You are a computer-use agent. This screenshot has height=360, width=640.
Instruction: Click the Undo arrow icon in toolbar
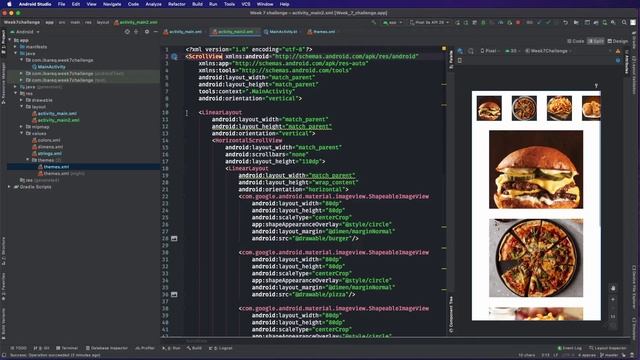point(565,22)
